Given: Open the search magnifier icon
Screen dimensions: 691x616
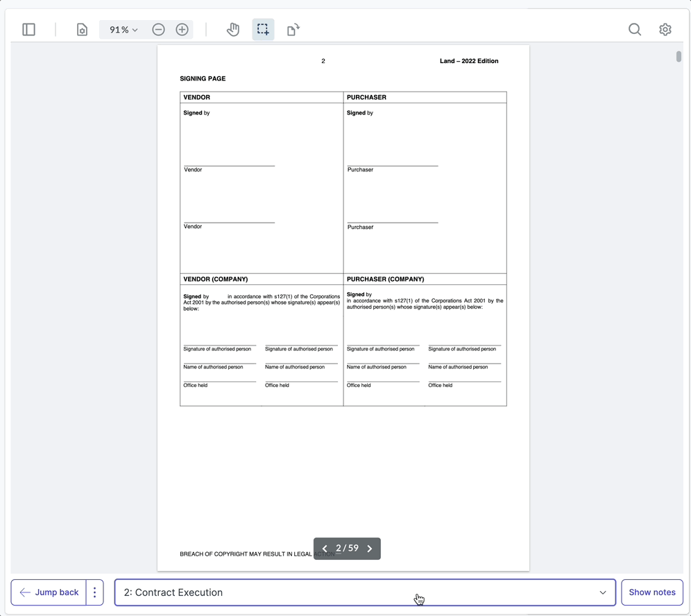Looking at the screenshot, I should pyautogui.click(x=634, y=30).
